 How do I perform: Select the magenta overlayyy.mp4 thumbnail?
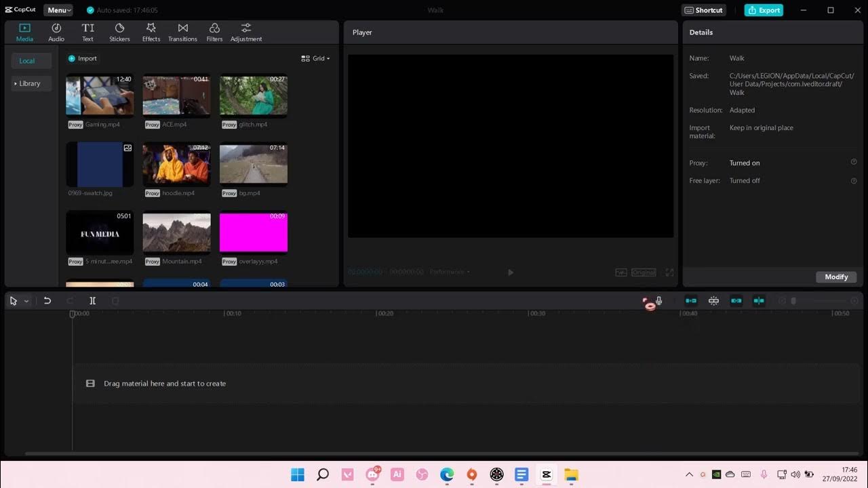coord(254,232)
